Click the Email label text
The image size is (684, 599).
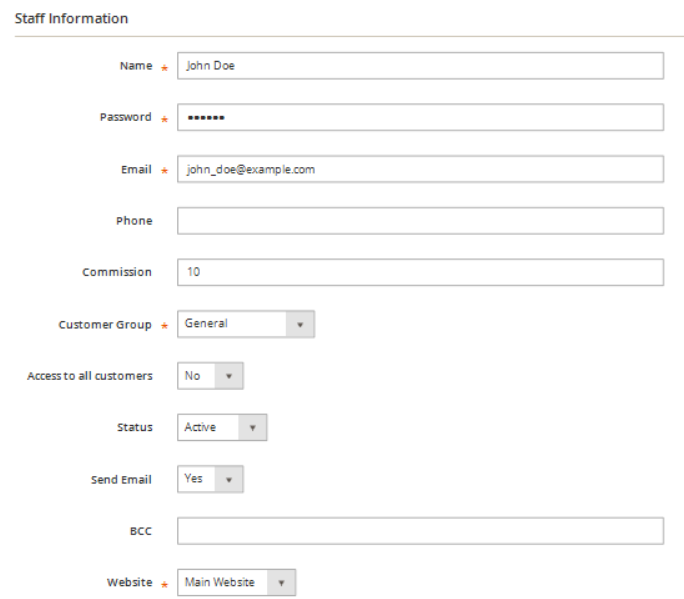(137, 169)
